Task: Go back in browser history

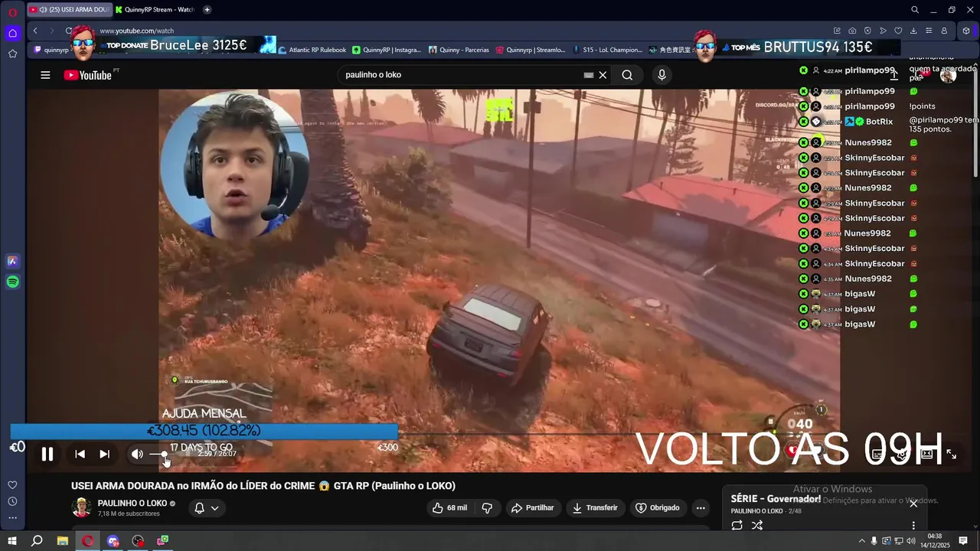Action: pos(35,31)
